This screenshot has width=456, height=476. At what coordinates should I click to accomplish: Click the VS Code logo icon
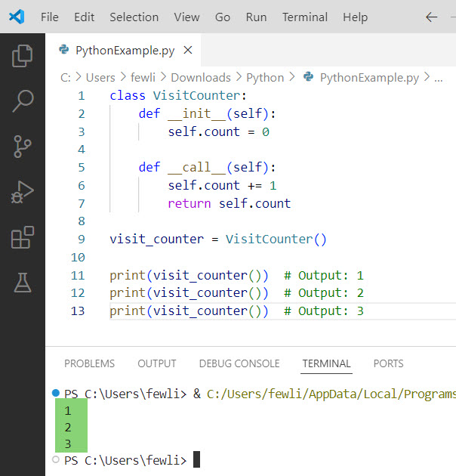[17, 17]
